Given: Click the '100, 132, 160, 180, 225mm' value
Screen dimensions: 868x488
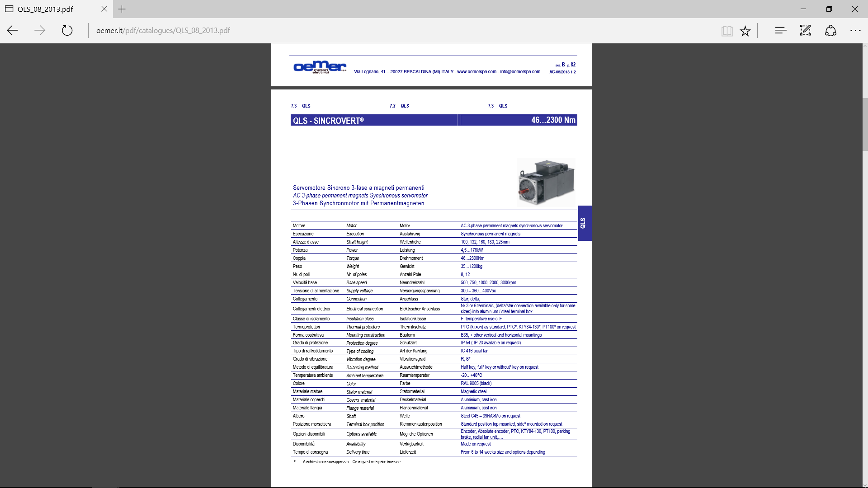Looking at the screenshot, I should pyautogui.click(x=485, y=242).
